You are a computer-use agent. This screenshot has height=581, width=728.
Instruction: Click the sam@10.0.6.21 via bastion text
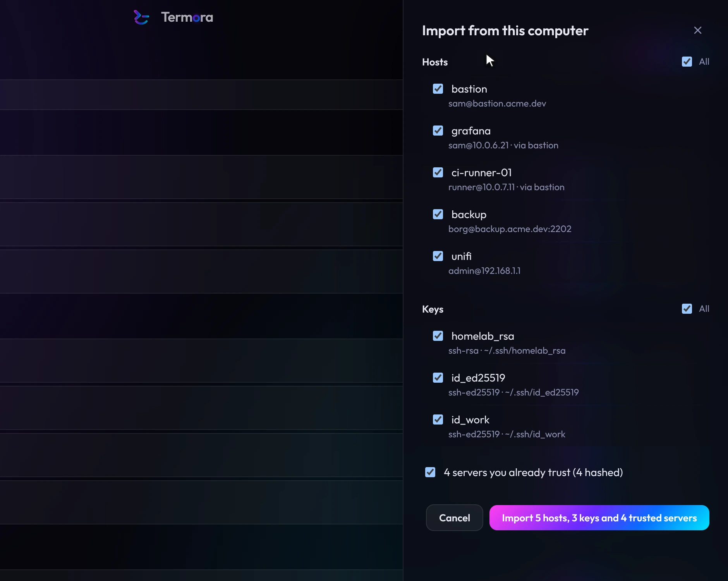503,146
